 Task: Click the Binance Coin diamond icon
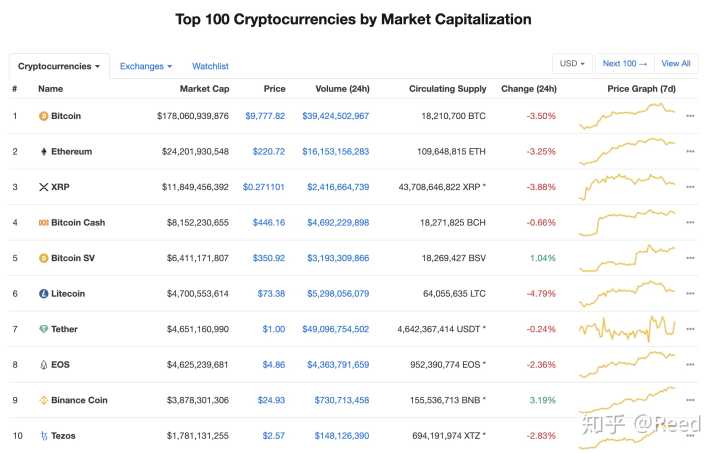point(44,400)
